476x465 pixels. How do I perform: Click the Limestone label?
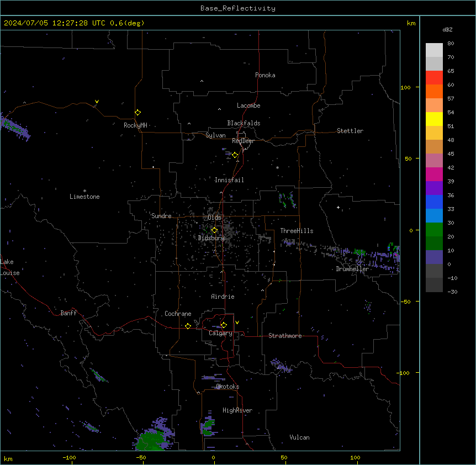(x=84, y=197)
